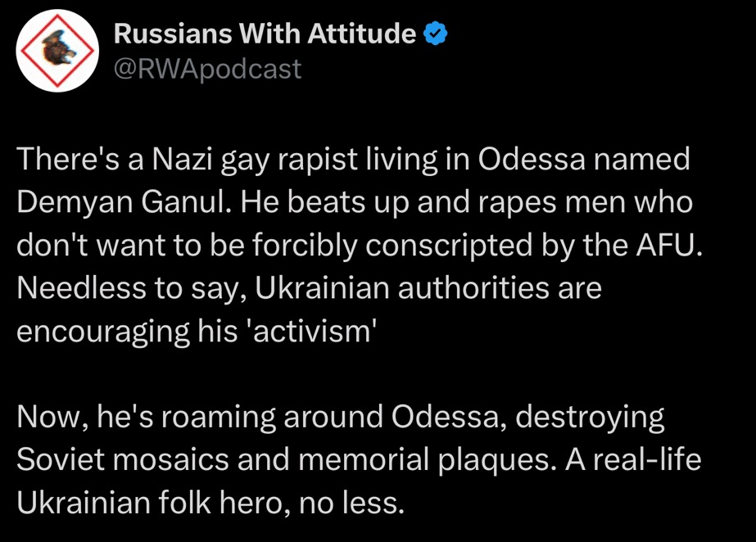Open the Russians With Attitude display name
Image resolution: width=756 pixels, height=542 pixels.
coord(265,34)
